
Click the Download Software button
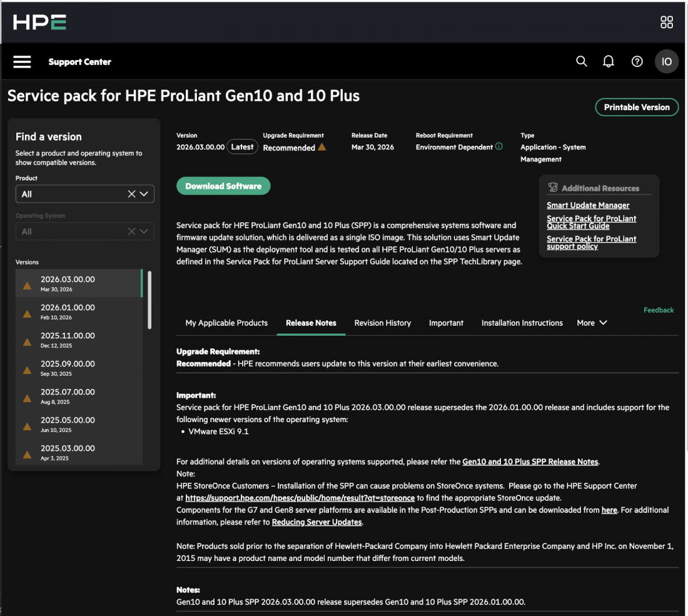click(x=223, y=186)
